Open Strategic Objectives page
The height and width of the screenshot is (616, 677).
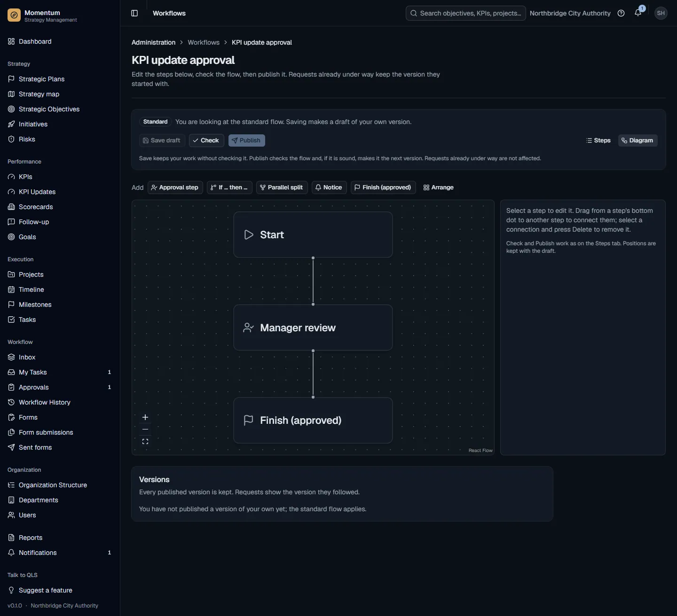pos(60,109)
